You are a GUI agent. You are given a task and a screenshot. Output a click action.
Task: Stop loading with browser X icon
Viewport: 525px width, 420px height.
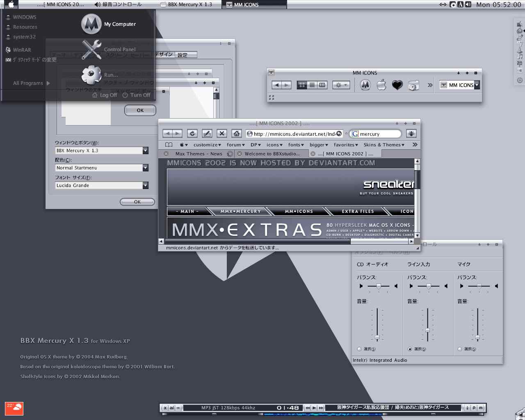(x=222, y=133)
